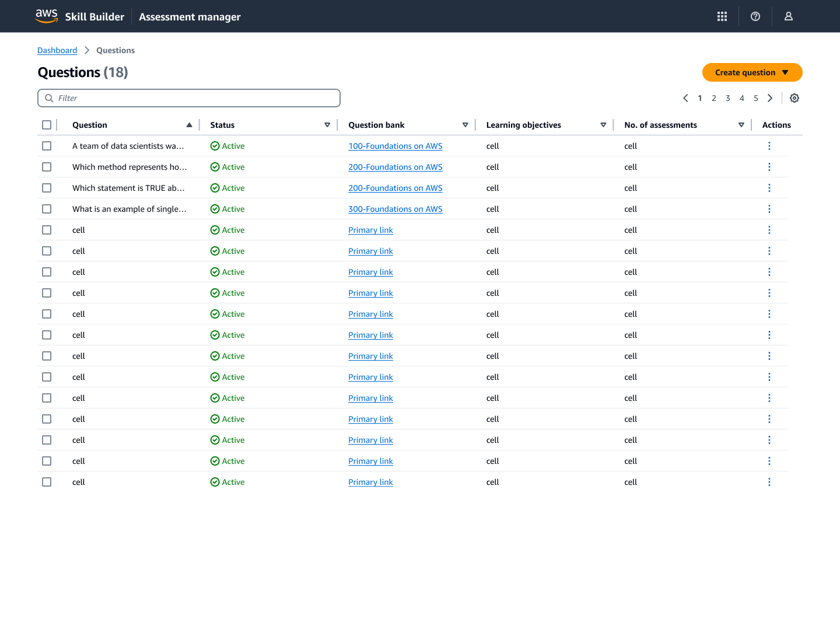Select all rows with header checkbox
The image size is (840, 643).
47,125
